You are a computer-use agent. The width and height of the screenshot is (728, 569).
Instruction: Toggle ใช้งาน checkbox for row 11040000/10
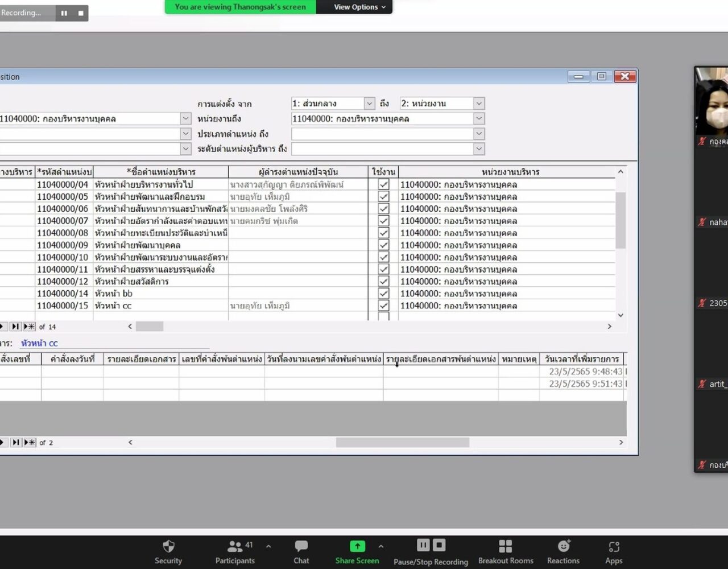[384, 257]
